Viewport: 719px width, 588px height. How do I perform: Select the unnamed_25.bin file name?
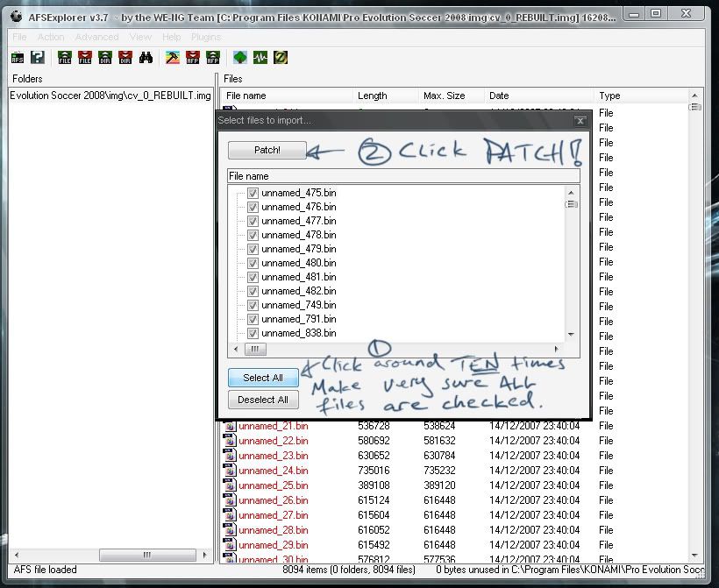pyautogui.click(x=274, y=485)
